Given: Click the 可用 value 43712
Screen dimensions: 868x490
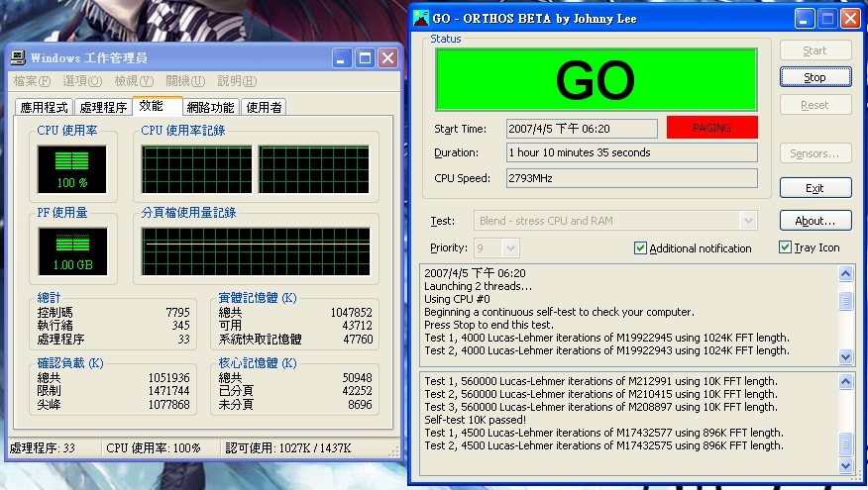Looking at the screenshot, I should pyautogui.click(x=357, y=326).
